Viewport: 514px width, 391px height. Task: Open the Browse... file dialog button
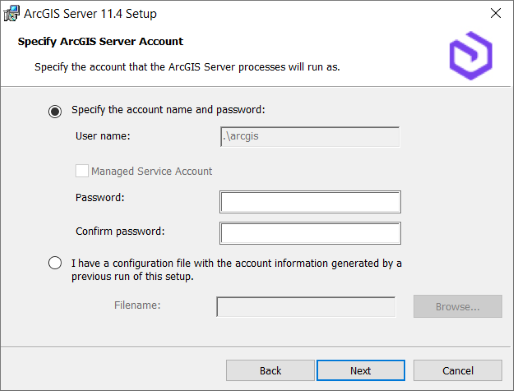pos(458,306)
